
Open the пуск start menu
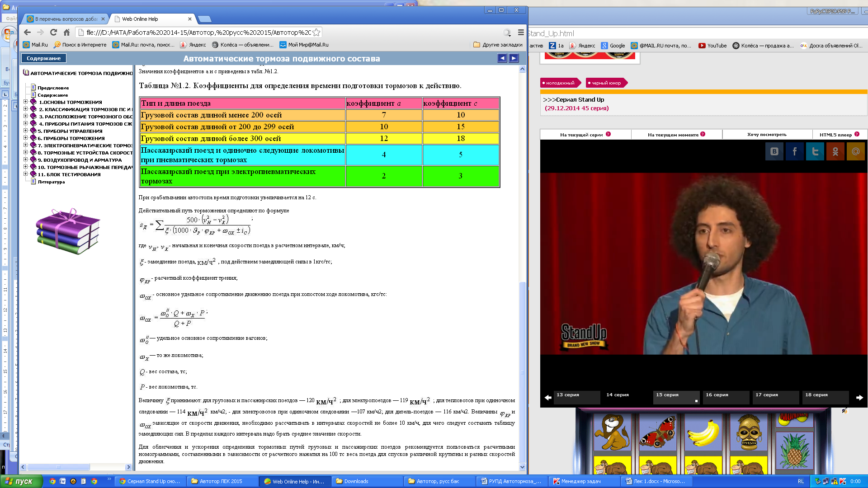coord(21,481)
